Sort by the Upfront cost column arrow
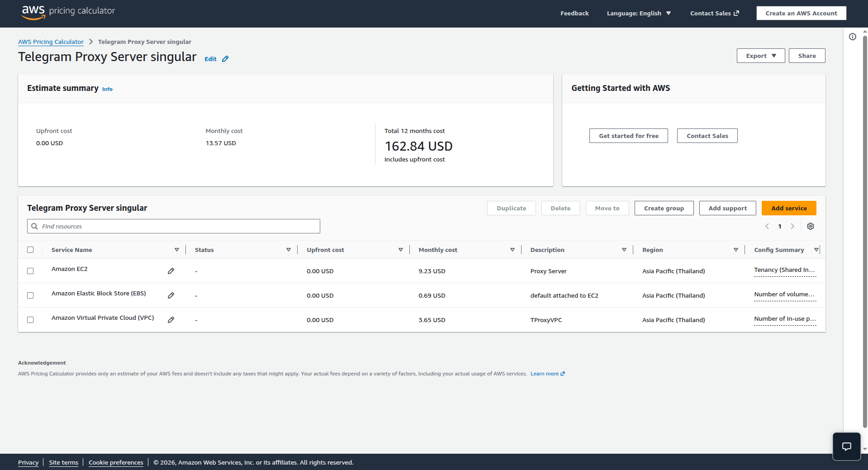The image size is (868, 470). pyautogui.click(x=401, y=250)
